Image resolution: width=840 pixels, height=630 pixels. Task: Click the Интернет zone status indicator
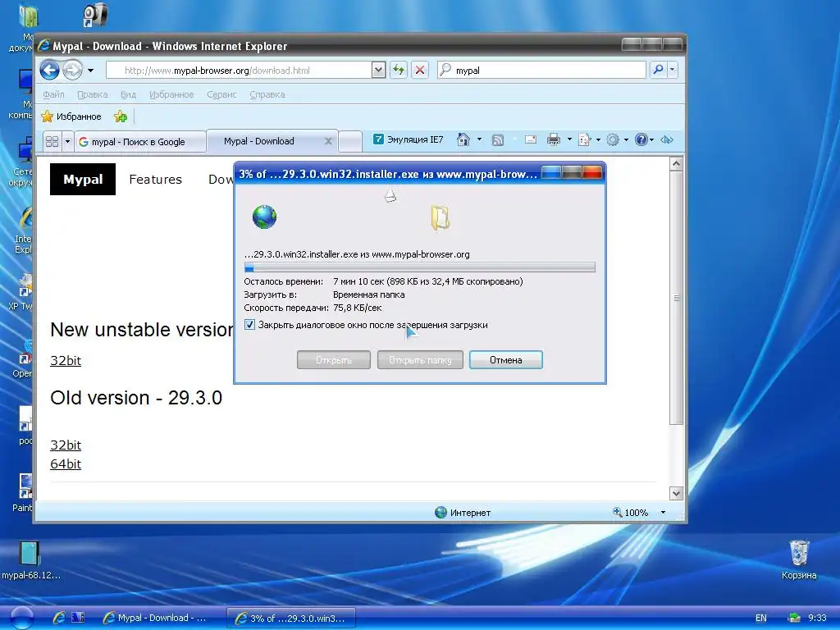coord(463,513)
